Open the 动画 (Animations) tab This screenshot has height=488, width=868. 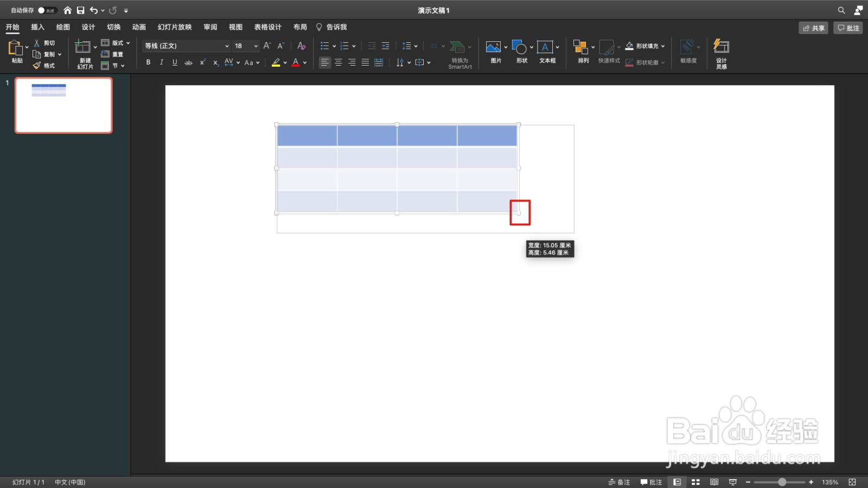[x=139, y=27]
